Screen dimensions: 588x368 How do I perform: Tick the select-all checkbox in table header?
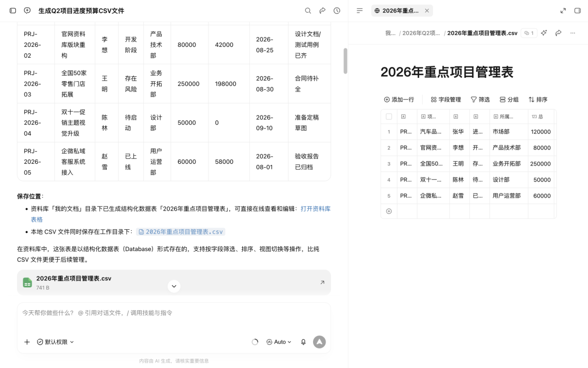pos(389,116)
